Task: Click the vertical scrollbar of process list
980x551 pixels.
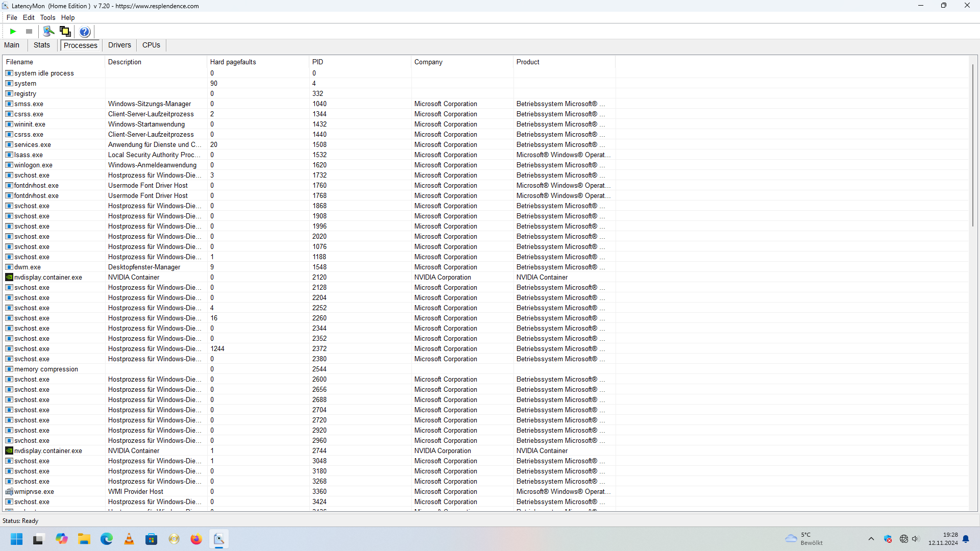Action: point(973,145)
